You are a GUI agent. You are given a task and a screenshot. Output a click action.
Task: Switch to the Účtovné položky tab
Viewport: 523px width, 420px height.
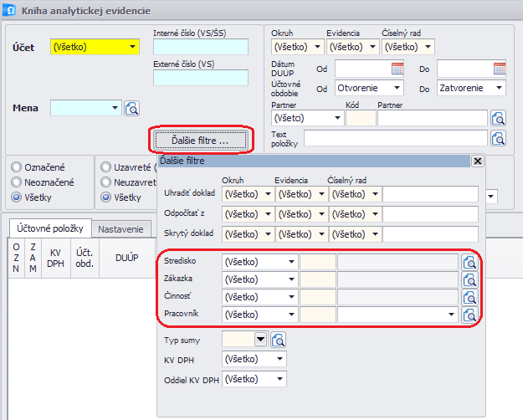click(49, 228)
